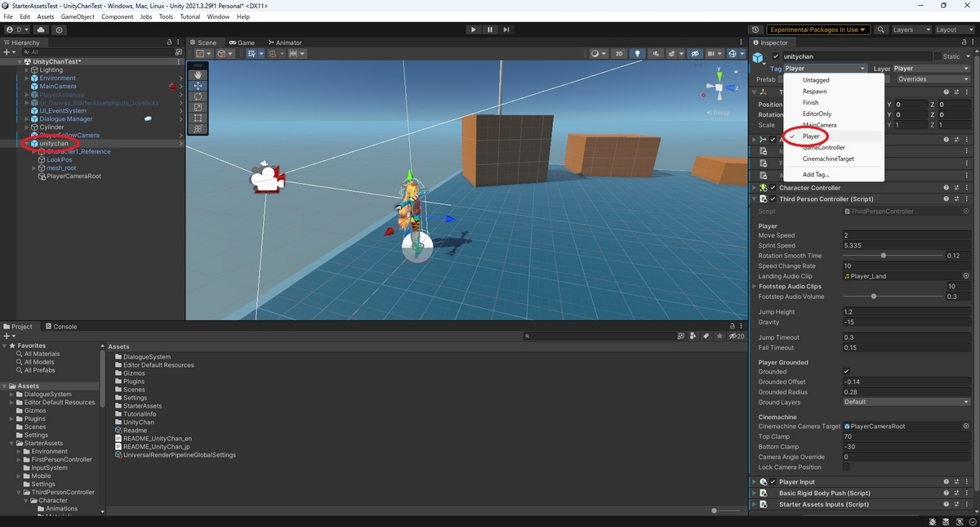
Task: Switch to the Game tab
Action: (x=242, y=42)
